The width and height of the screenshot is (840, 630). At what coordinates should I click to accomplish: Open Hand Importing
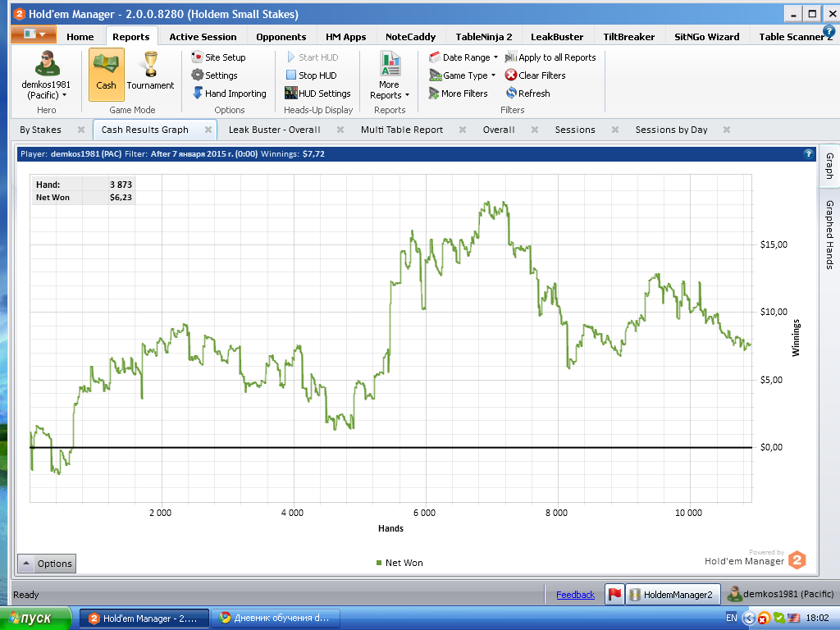[230, 94]
